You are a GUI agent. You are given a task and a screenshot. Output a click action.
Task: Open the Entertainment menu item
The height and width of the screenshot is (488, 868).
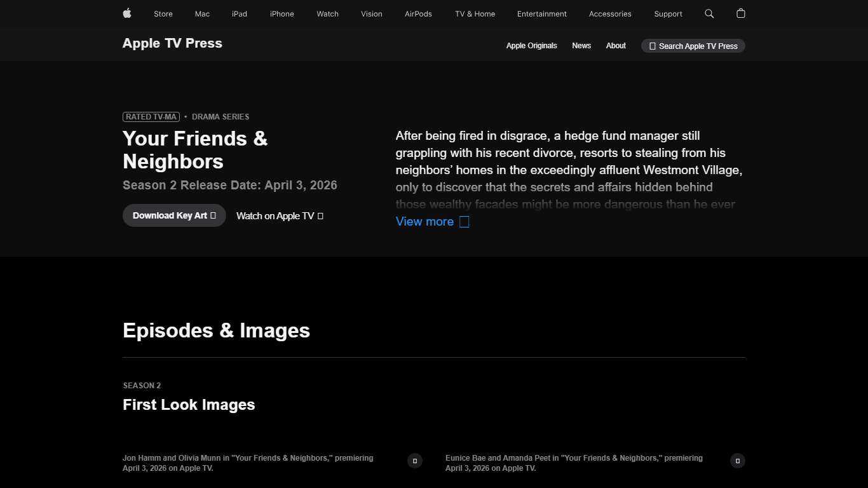(541, 13)
